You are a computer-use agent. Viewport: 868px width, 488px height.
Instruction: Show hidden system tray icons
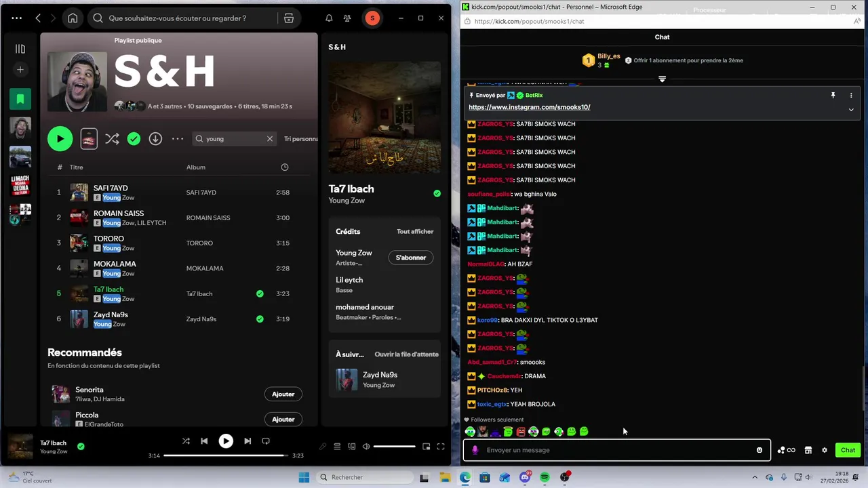755,477
